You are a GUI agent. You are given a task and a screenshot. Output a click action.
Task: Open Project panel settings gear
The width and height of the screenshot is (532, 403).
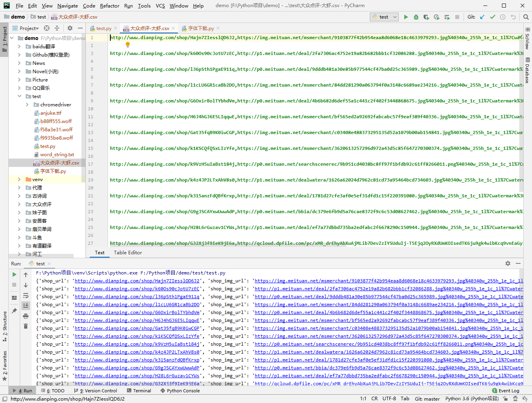click(x=70, y=28)
